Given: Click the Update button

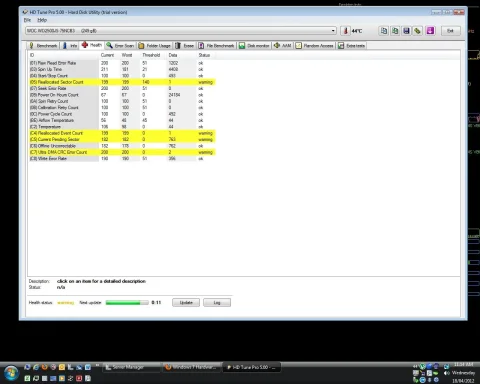Looking at the screenshot, I should [186, 302].
